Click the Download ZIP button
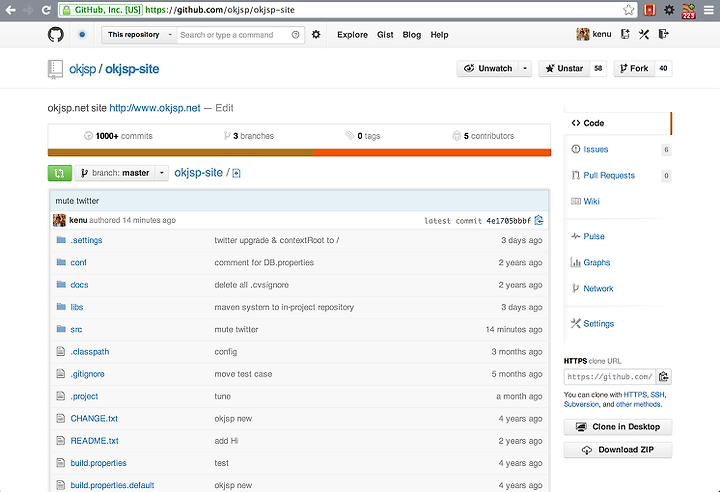This screenshot has height=492, width=720. (618, 450)
